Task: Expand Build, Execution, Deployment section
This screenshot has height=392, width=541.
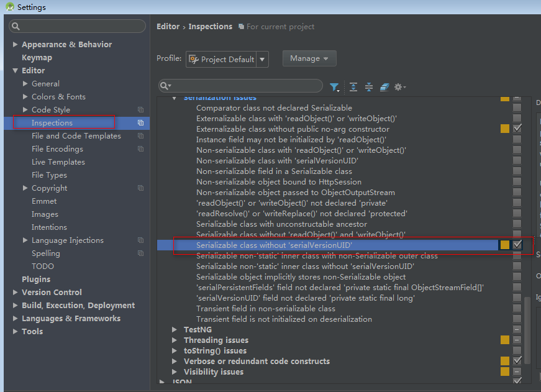Action: (x=15, y=306)
